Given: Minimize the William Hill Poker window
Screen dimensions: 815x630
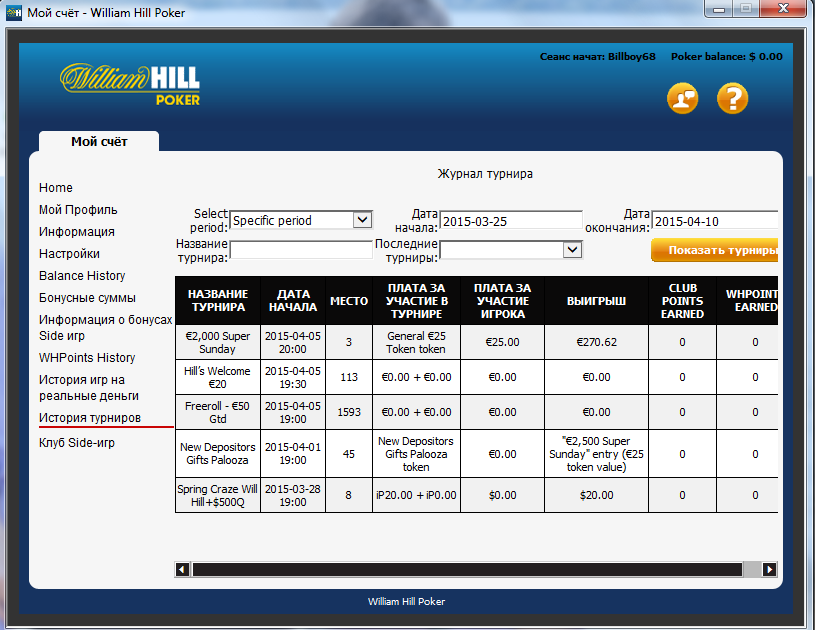Looking at the screenshot, I should 719,9.
